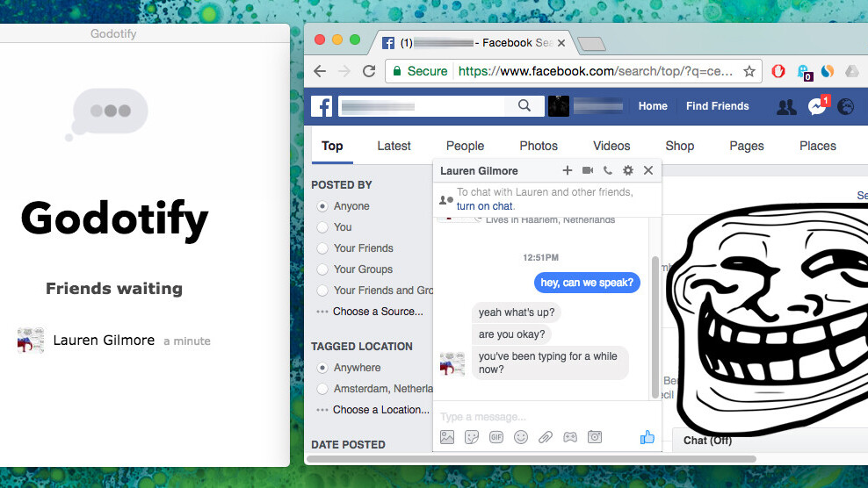The height and width of the screenshot is (488, 868).
Task: Click the Find Friends link
Action: 717,106
